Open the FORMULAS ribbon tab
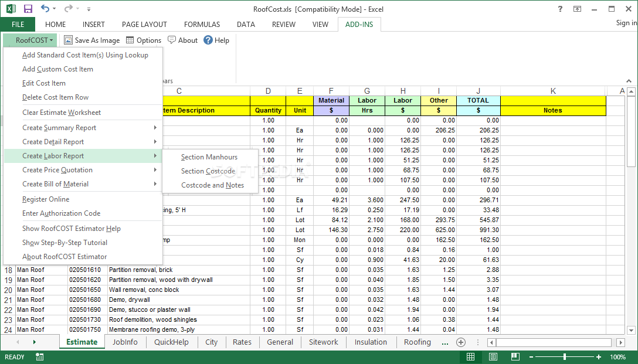The height and width of the screenshot is (364, 638). [x=202, y=25]
